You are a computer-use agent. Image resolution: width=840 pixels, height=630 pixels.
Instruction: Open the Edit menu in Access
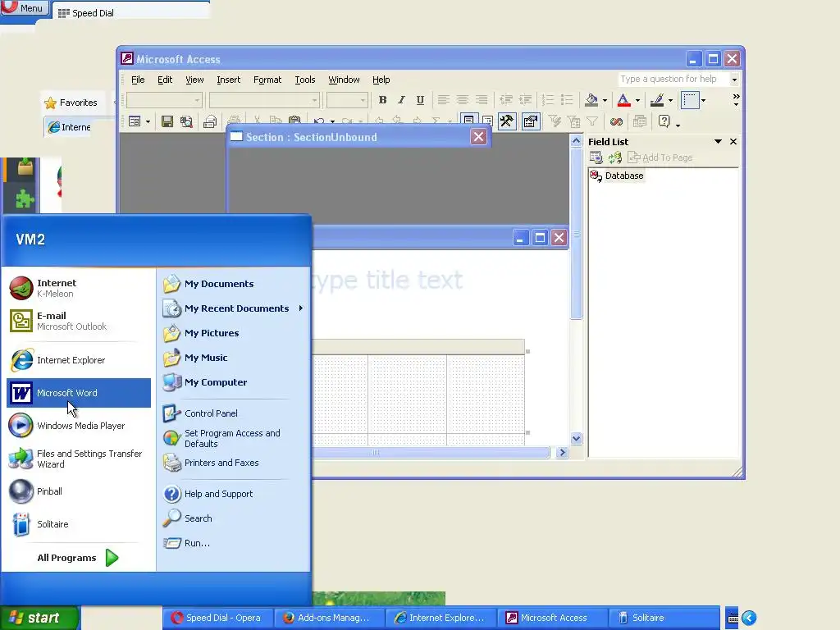point(164,80)
